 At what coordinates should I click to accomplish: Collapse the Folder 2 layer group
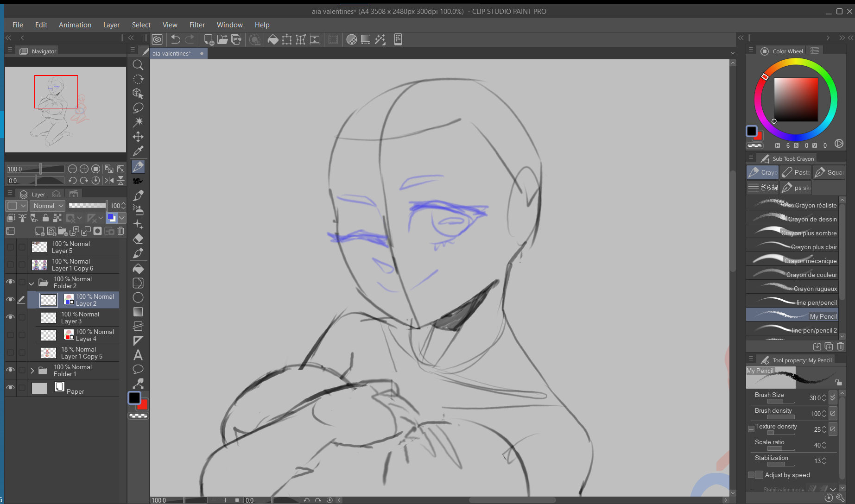(x=32, y=283)
